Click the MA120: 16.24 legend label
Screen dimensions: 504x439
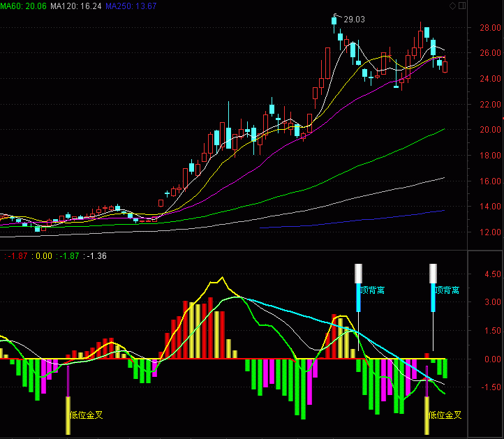76,6
